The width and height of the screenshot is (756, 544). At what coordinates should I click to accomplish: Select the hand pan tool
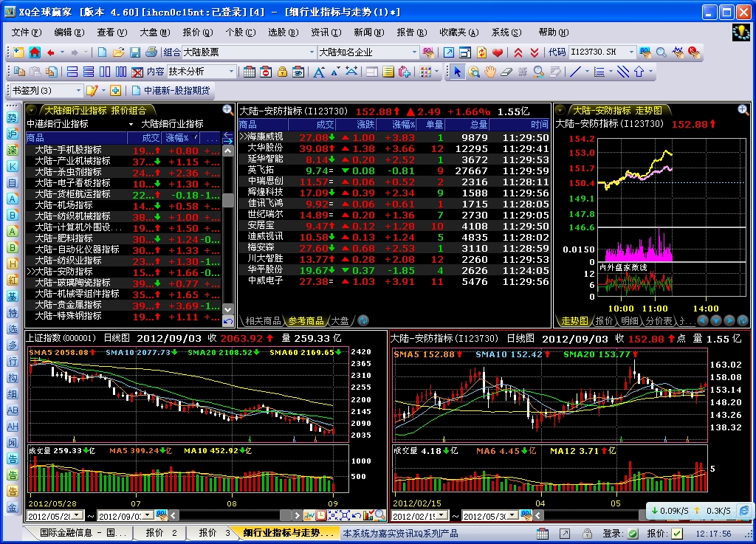pyautogui.click(x=490, y=72)
